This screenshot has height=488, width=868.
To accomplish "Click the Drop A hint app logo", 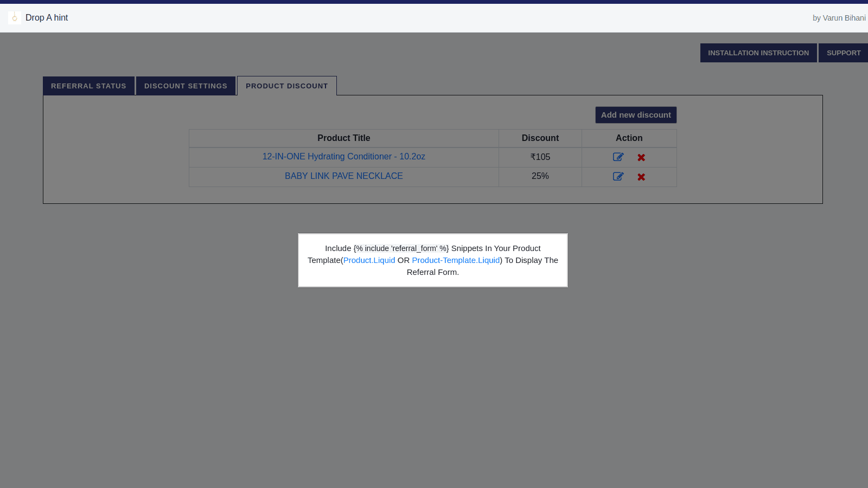I will (15, 18).
